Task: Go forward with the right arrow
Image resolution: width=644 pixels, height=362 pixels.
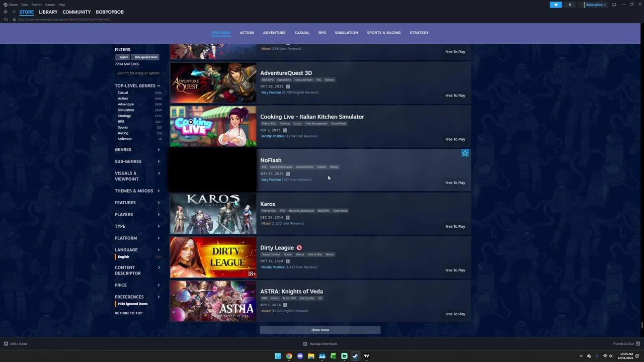Action: (13, 12)
